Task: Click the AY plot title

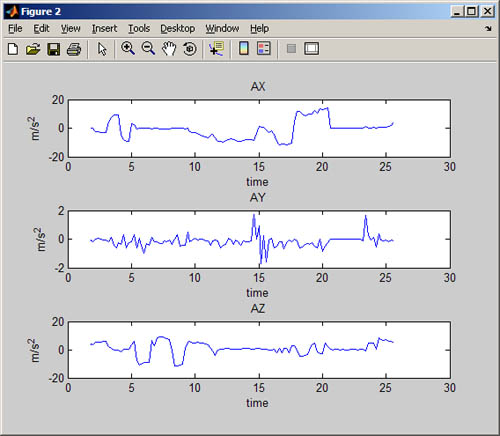Action: pos(258,198)
